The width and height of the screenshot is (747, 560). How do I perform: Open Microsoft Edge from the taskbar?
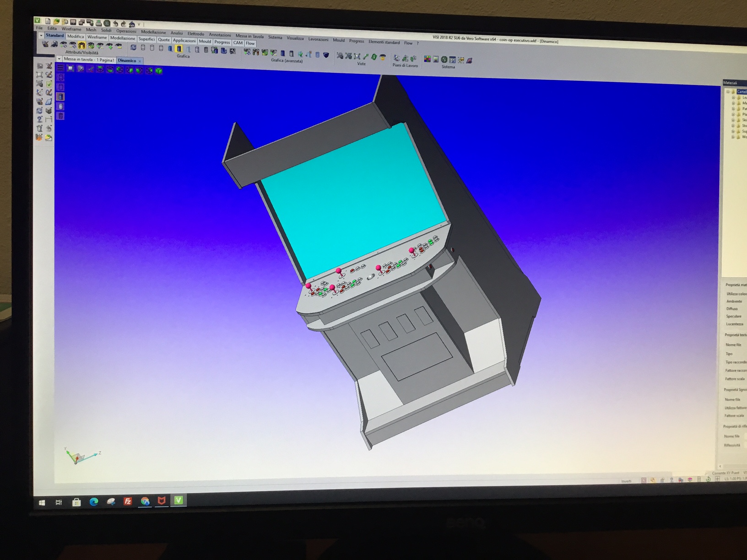(x=94, y=502)
